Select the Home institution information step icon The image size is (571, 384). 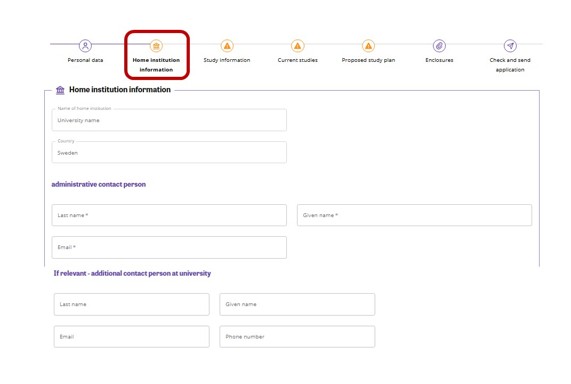coord(156,46)
